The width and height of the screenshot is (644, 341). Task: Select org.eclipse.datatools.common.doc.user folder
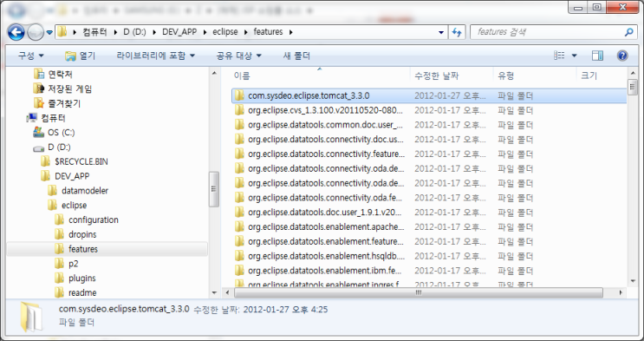pos(428,125)
